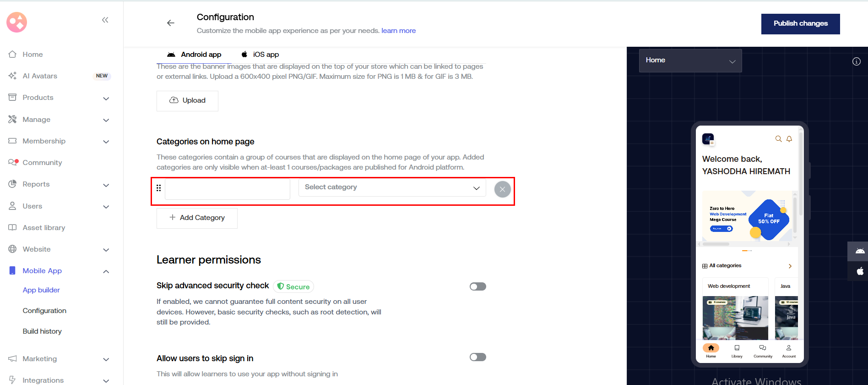This screenshot has width=868, height=385.
Task: Open the Home screen preview dropdown
Action: tap(690, 60)
